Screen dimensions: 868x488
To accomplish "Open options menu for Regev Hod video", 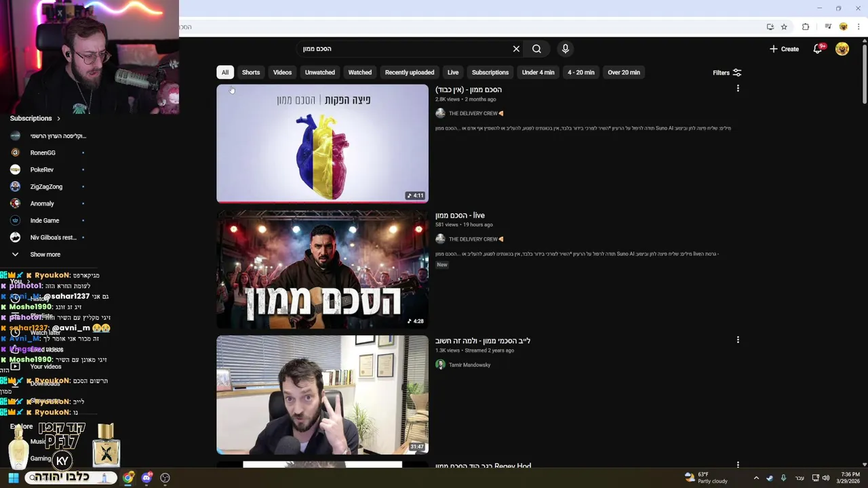I will 738,465.
